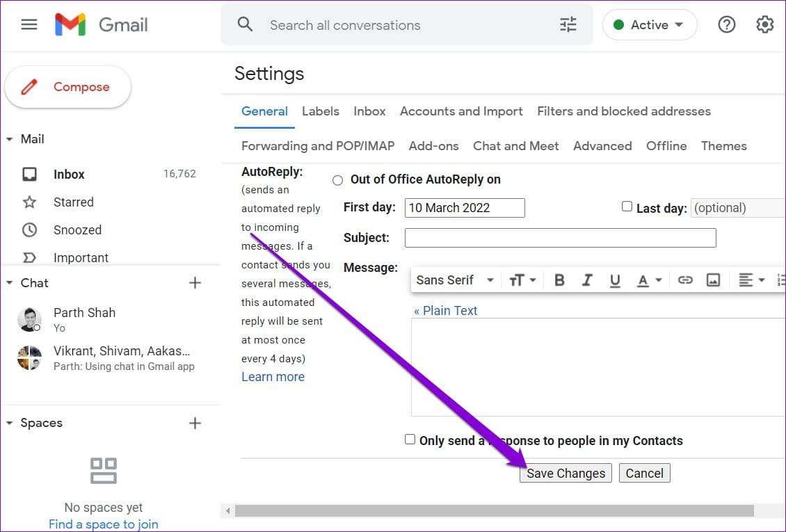Collapse the Mail section arrow
This screenshot has height=532, width=786.
click(x=10, y=139)
